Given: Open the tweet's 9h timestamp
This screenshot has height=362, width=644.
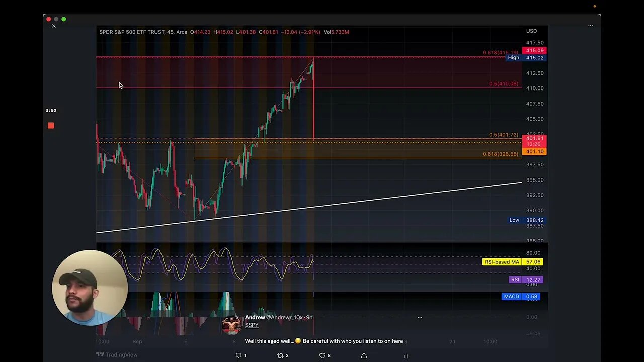Looking at the screenshot, I should (x=309, y=317).
